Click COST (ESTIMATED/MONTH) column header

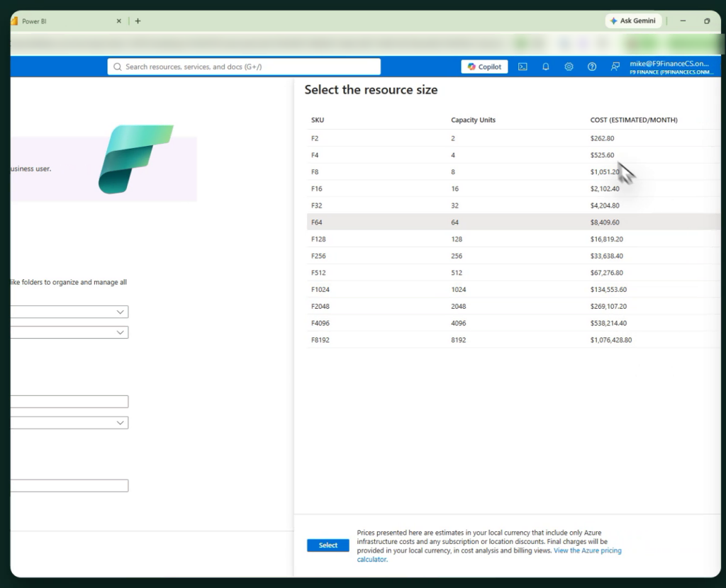point(634,120)
